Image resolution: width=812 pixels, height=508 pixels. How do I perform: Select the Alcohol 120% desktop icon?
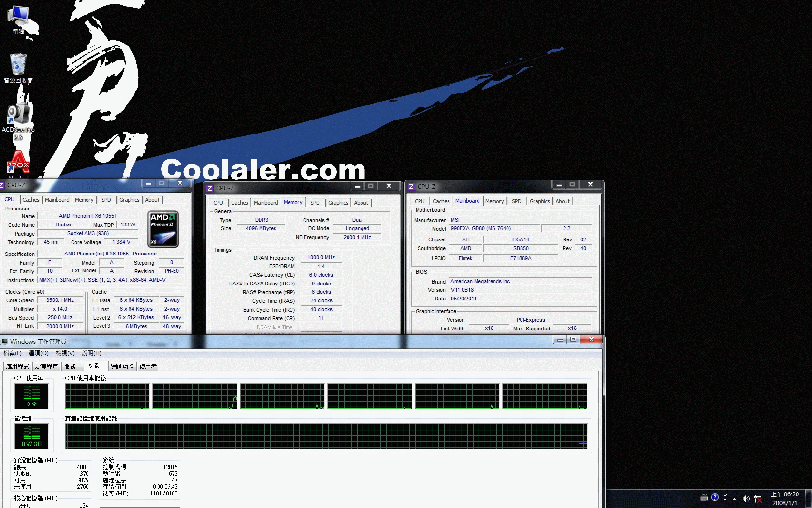[x=18, y=164]
